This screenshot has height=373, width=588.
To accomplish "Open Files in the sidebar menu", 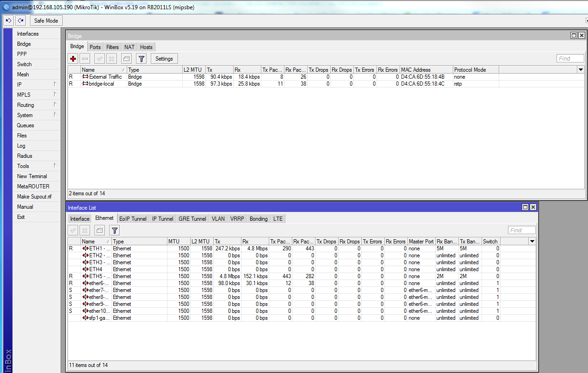I will [37, 136].
